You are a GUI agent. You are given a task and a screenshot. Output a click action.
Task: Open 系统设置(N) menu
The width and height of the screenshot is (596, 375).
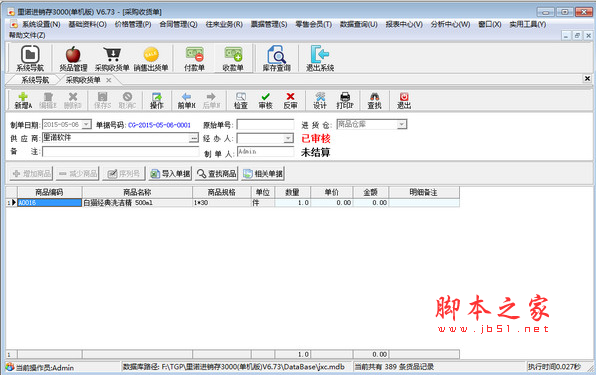coord(41,24)
